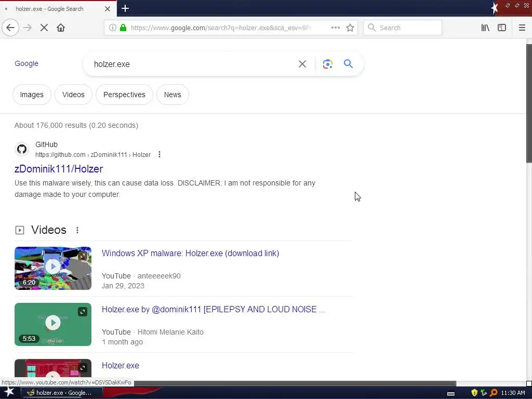
Task: Click the star icon in title bar
Action: coord(495,8)
